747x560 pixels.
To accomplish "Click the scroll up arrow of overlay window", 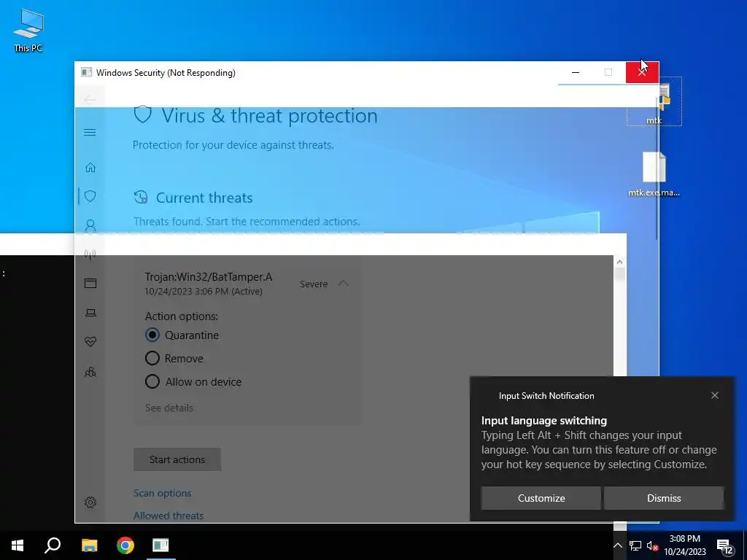I will (x=619, y=262).
